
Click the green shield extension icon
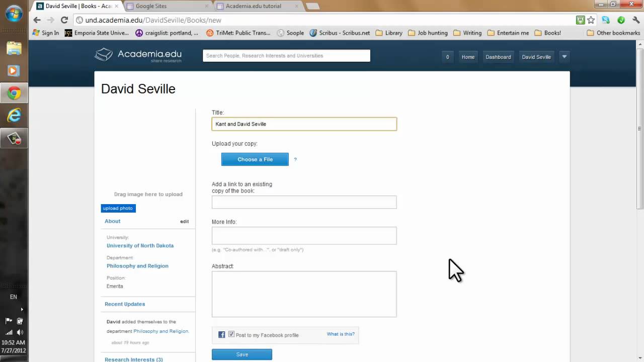[x=581, y=20]
